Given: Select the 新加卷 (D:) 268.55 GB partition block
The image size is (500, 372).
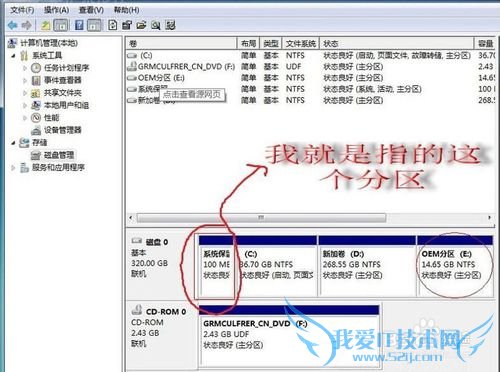Looking at the screenshot, I should point(367,266).
